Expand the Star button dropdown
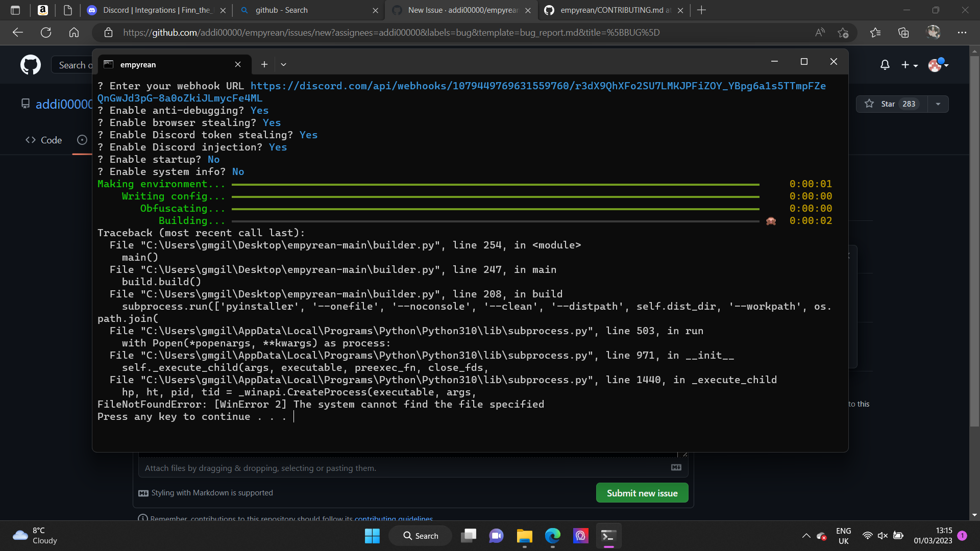This screenshot has height=551, width=980. coord(938,104)
